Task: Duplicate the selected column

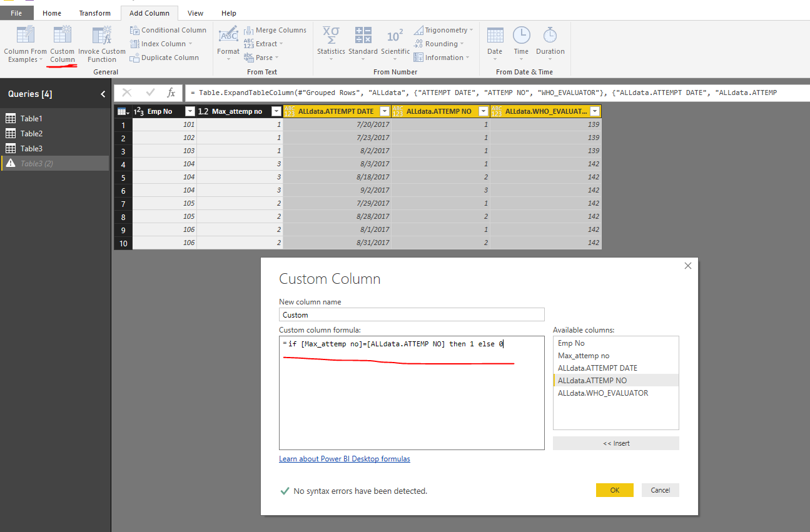Action: (165, 58)
